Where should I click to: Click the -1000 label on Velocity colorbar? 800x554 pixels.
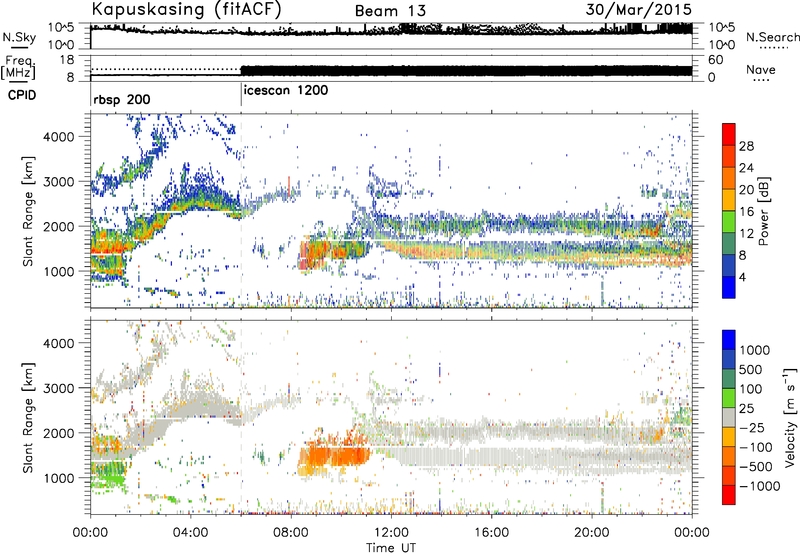pyautogui.click(x=760, y=486)
